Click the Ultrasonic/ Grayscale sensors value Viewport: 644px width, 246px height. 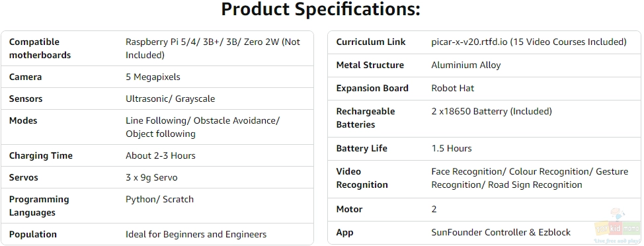pyautogui.click(x=170, y=99)
